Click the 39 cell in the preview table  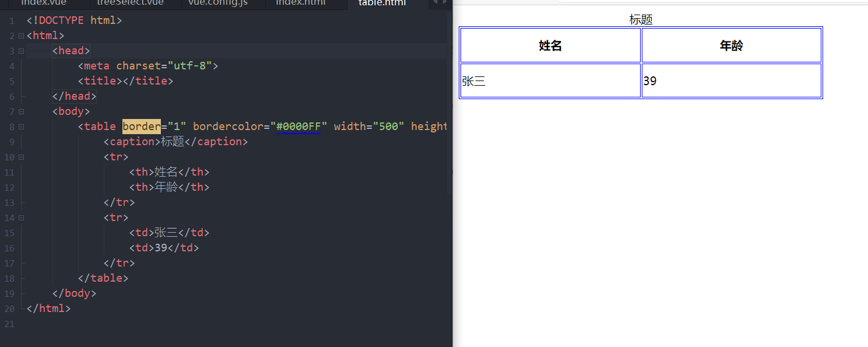(x=732, y=80)
